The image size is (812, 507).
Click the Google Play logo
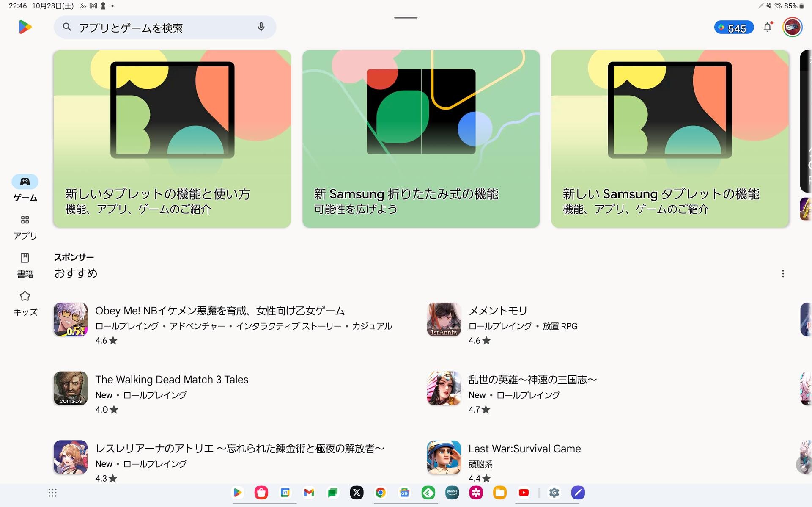point(25,27)
